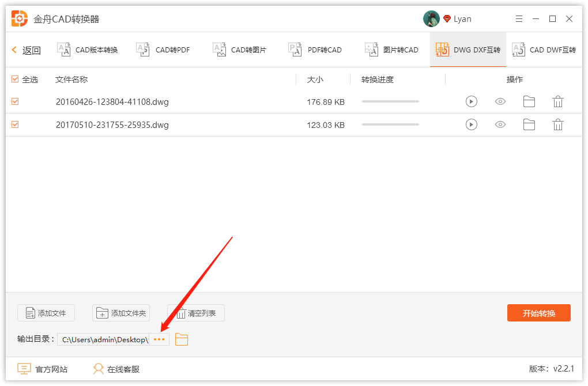Open the output directory browse dialog

coord(159,339)
